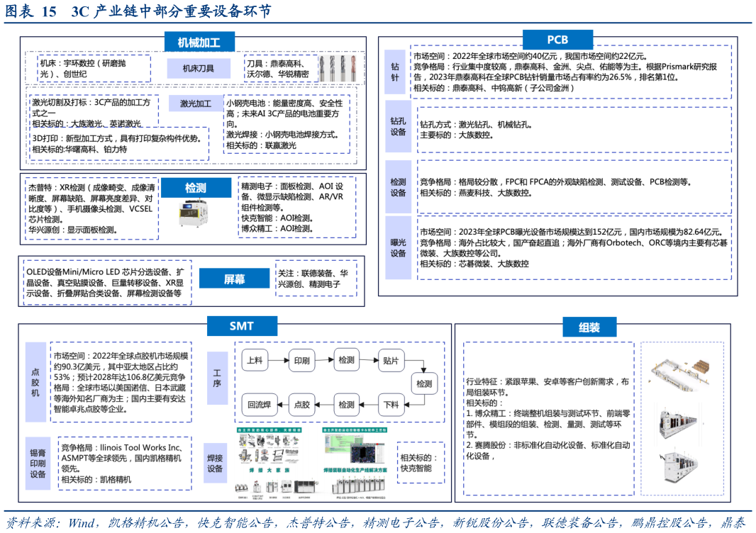Click the cutting tool drill bits image

(x=336, y=68)
